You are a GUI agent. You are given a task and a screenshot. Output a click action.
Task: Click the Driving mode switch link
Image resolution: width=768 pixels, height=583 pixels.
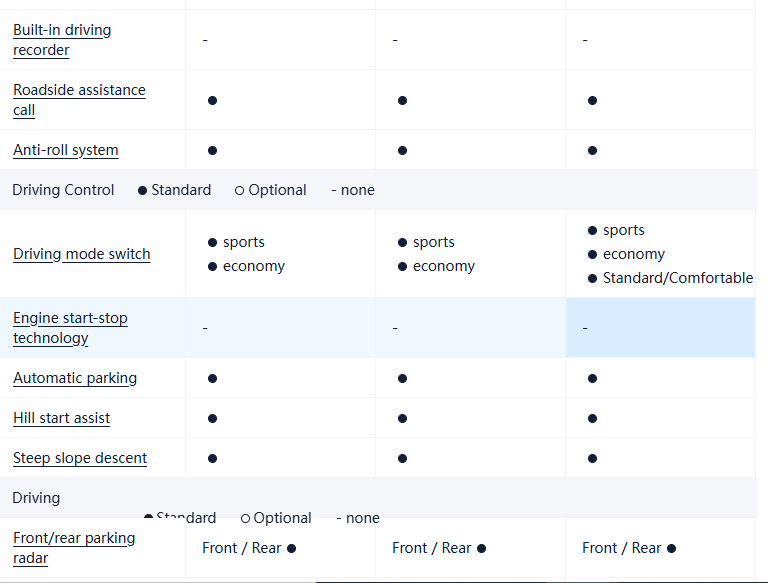pyautogui.click(x=82, y=254)
